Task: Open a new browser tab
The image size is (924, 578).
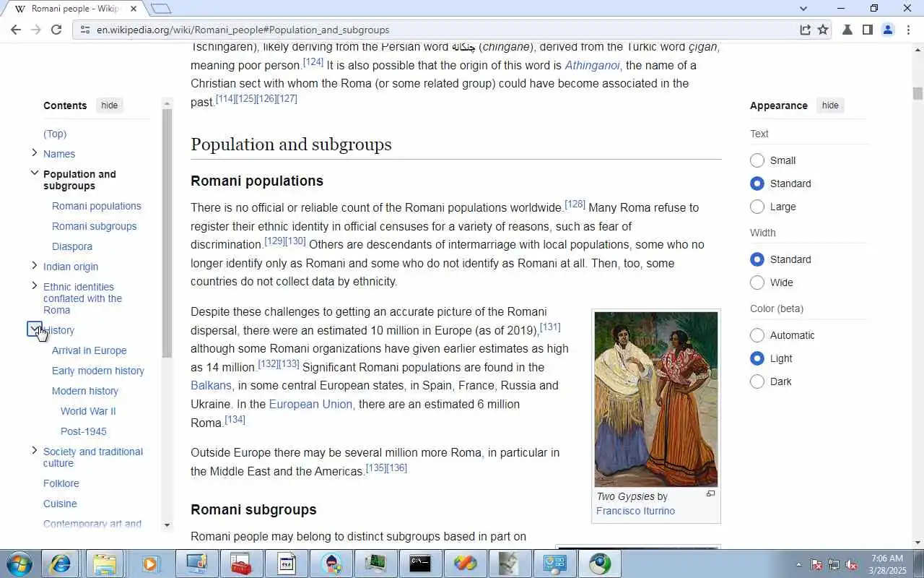Action: pyautogui.click(x=161, y=9)
